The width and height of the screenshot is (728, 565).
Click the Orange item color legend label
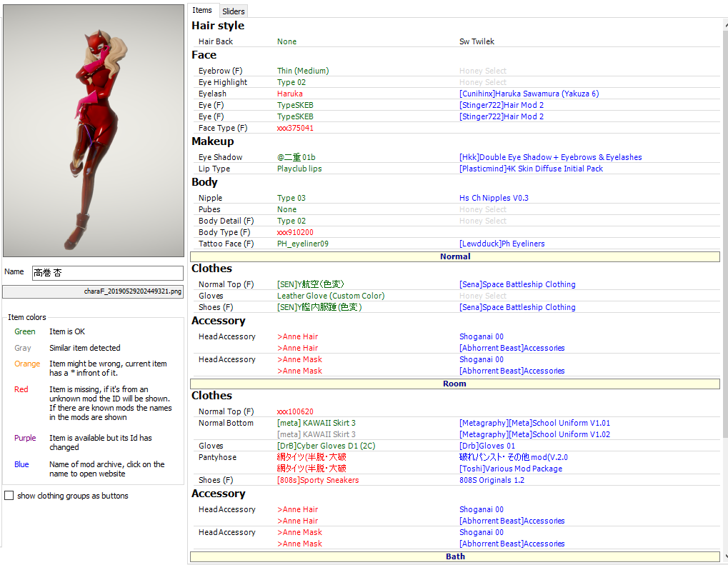27,364
